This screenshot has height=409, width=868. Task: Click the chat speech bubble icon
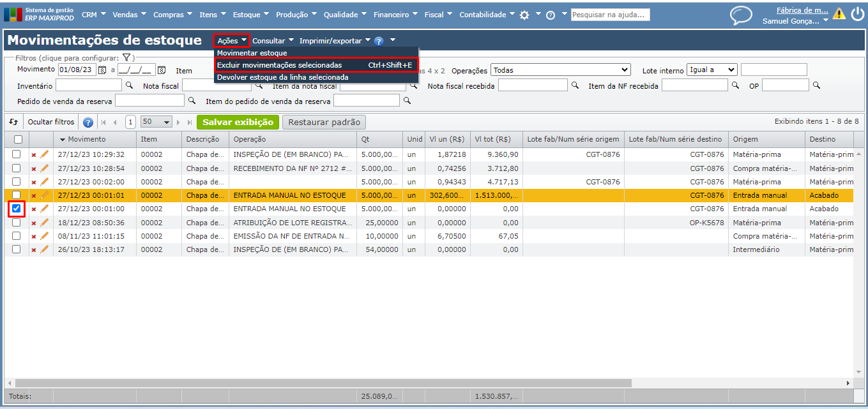[741, 15]
